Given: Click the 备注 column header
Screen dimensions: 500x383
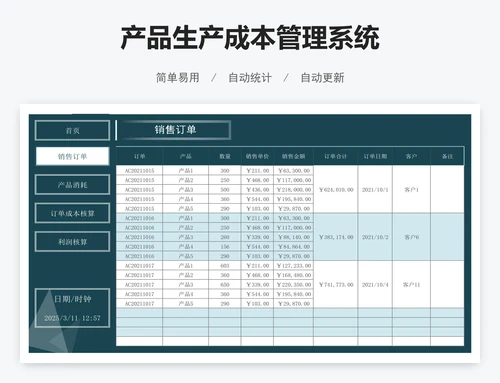Looking at the screenshot, I should tap(447, 156).
